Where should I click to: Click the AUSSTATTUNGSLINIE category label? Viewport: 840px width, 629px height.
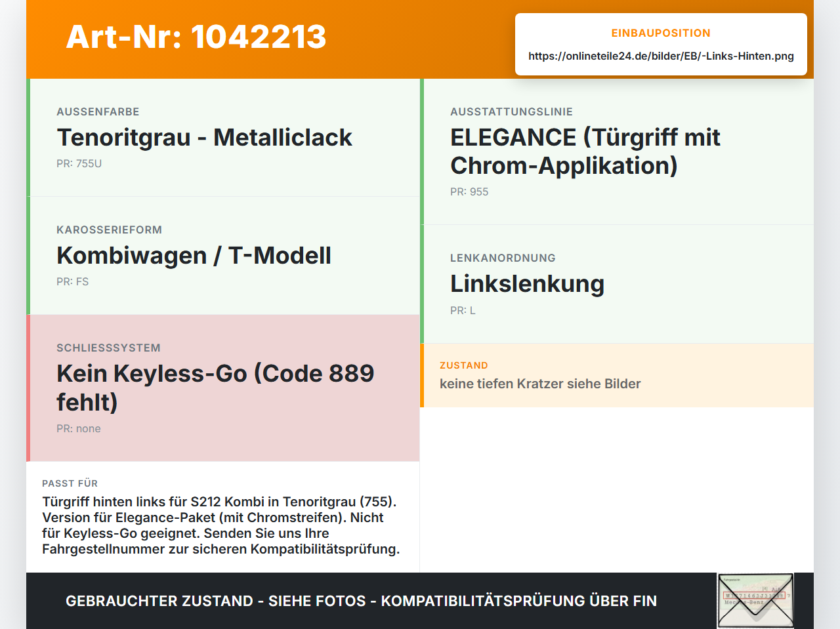[512, 112]
